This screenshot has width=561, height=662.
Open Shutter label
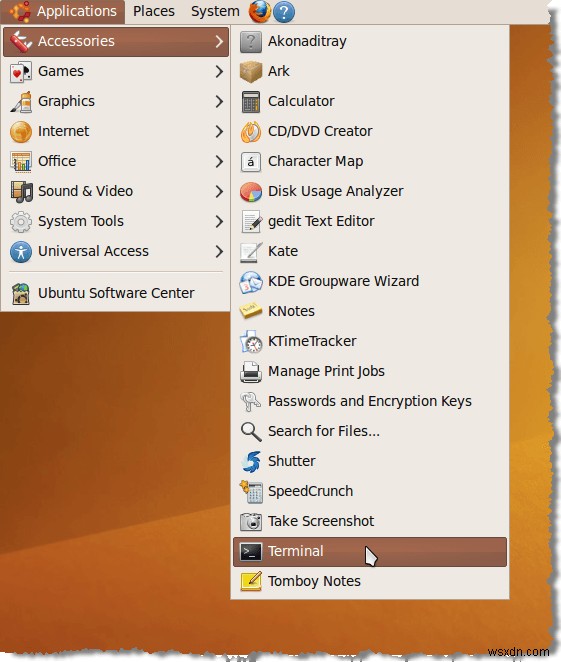pos(291,461)
